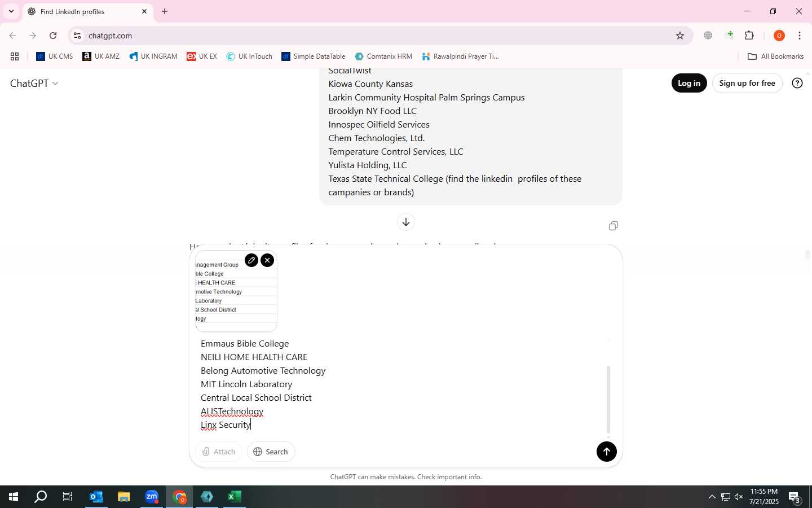Click 'Belong Automotive Technology' line
The image size is (812, 508).
click(263, 371)
